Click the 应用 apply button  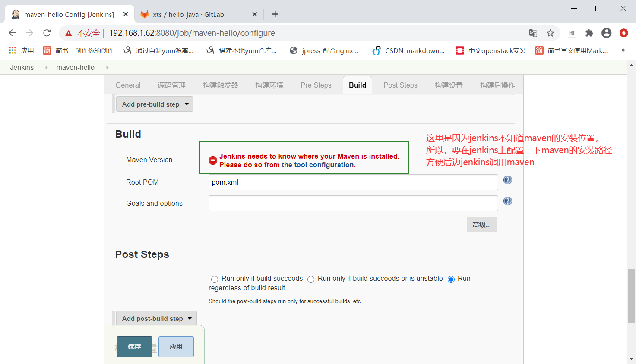(x=176, y=347)
